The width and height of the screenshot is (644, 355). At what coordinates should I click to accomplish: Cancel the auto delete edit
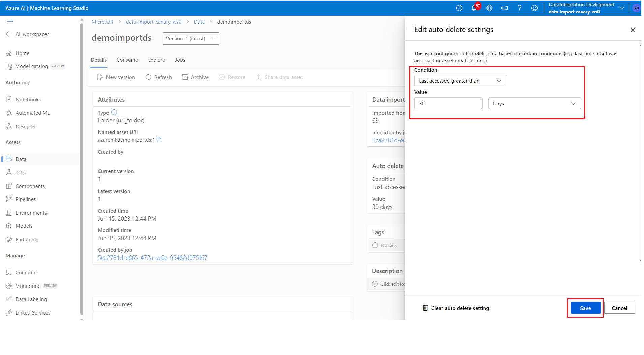619,308
